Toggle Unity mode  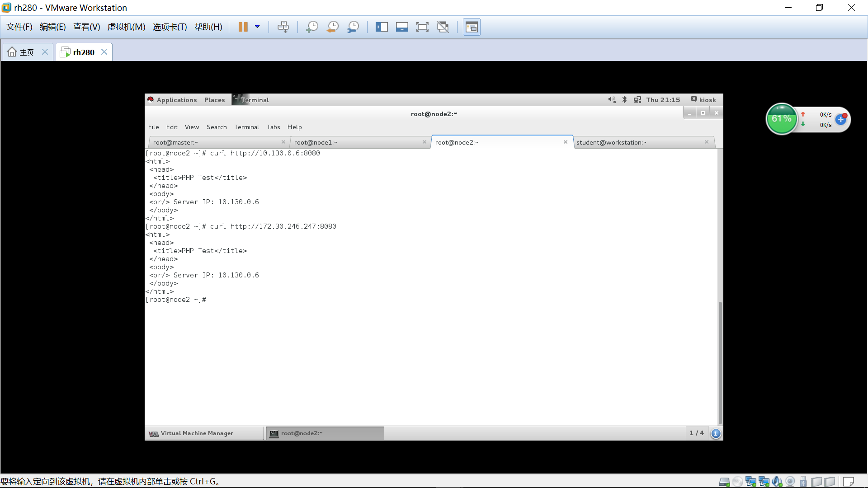pyautogui.click(x=443, y=27)
